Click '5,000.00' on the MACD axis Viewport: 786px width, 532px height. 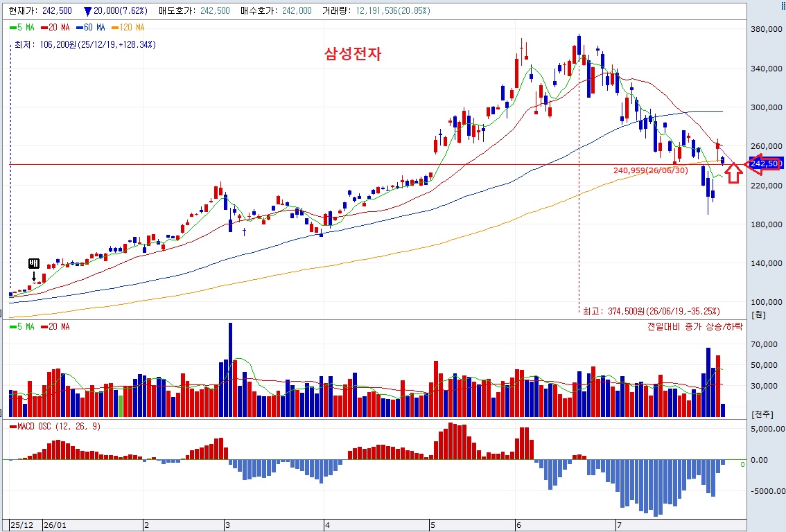pyautogui.click(x=767, y=429)
